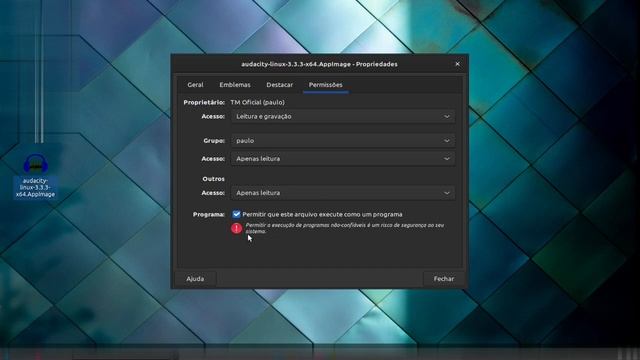Image resolution: width=640 pixels, height=360 pixels.
Task: Switch to the Destacar tab
Action: (x=280, y=85)
